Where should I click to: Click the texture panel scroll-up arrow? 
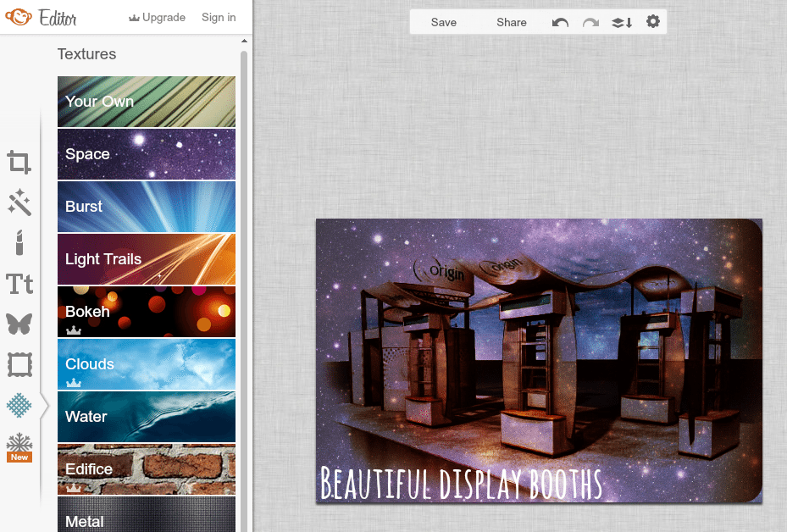tap(245, 42)
